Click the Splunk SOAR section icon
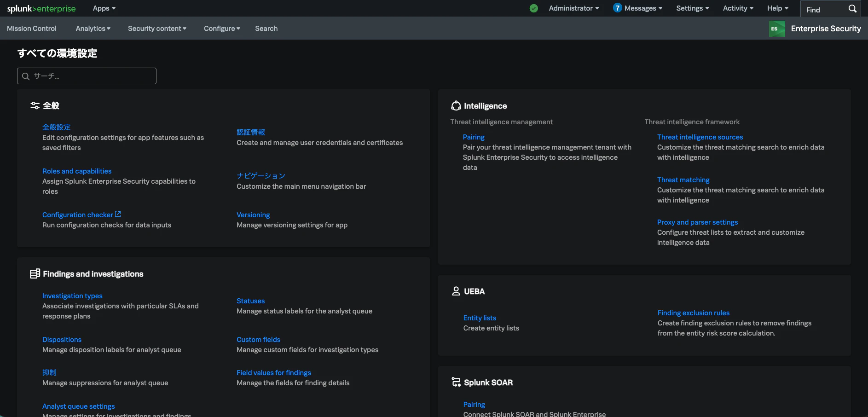 pyautogui.click(x=456, y=382)
